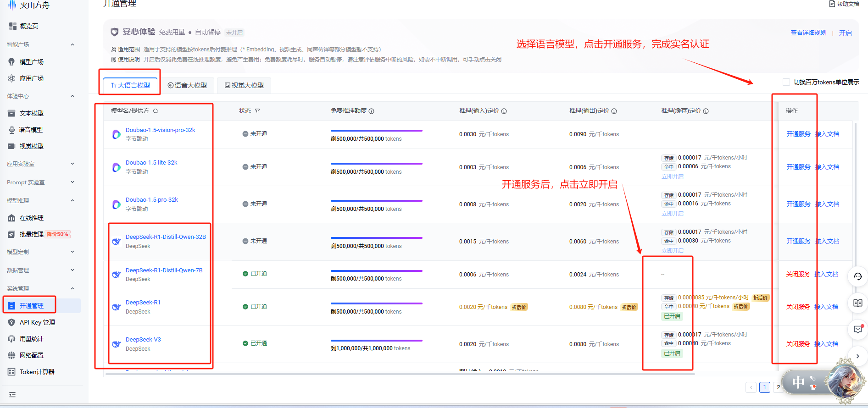Click 立即开启 for Doubao-1.5-pro-32k cache
This screenshot has width=868, height=408.
(x=673, y=214)
